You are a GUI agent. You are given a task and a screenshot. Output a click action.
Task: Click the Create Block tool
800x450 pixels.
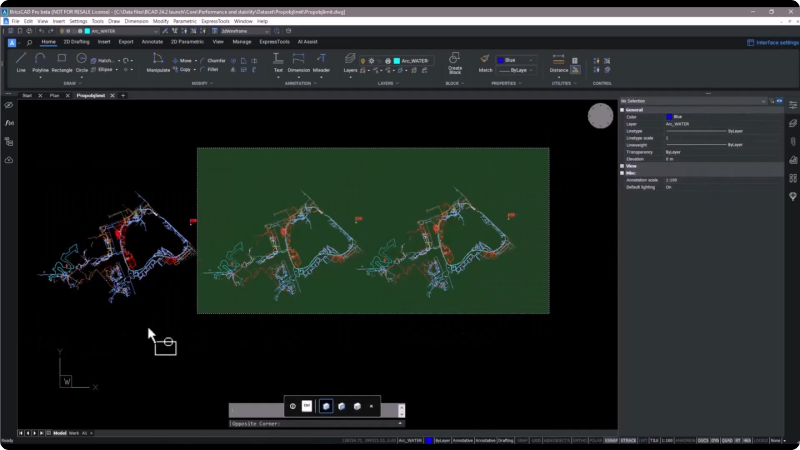(455, 63)
